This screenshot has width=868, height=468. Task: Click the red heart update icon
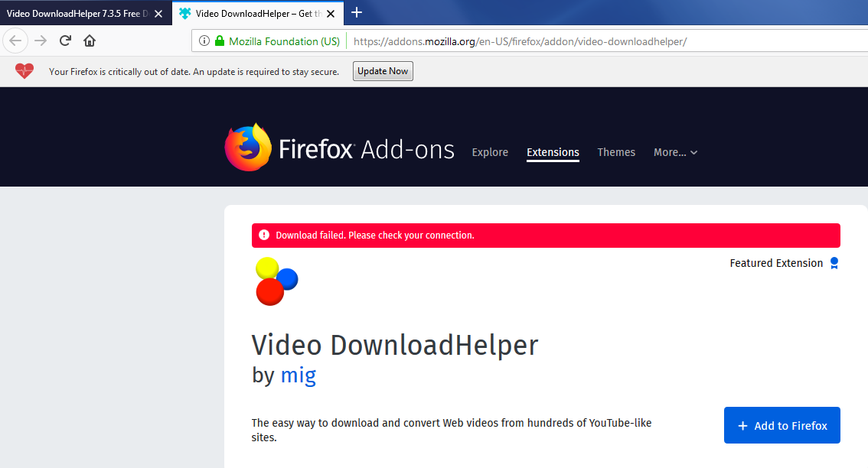coord(24,71)
